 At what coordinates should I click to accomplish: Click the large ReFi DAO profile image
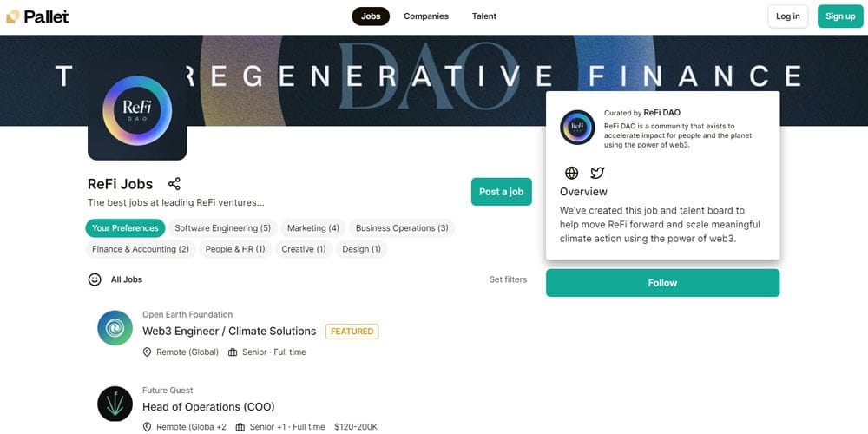137,111
